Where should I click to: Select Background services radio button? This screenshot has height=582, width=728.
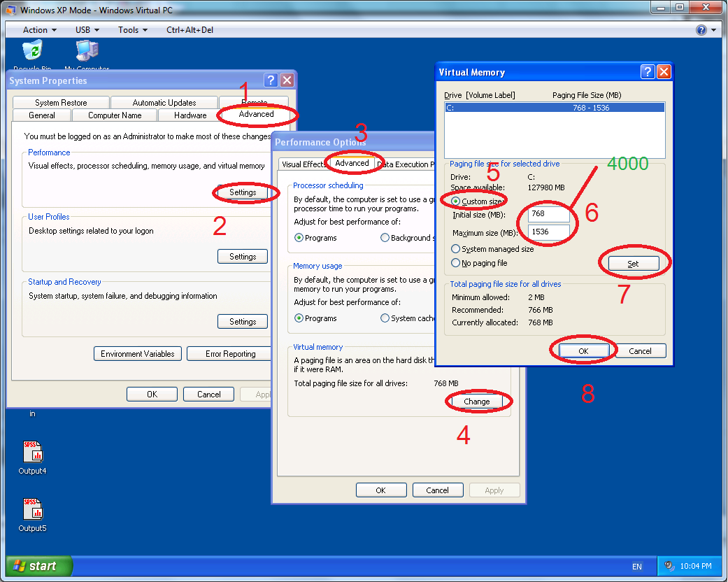click(x=385, y=238)
